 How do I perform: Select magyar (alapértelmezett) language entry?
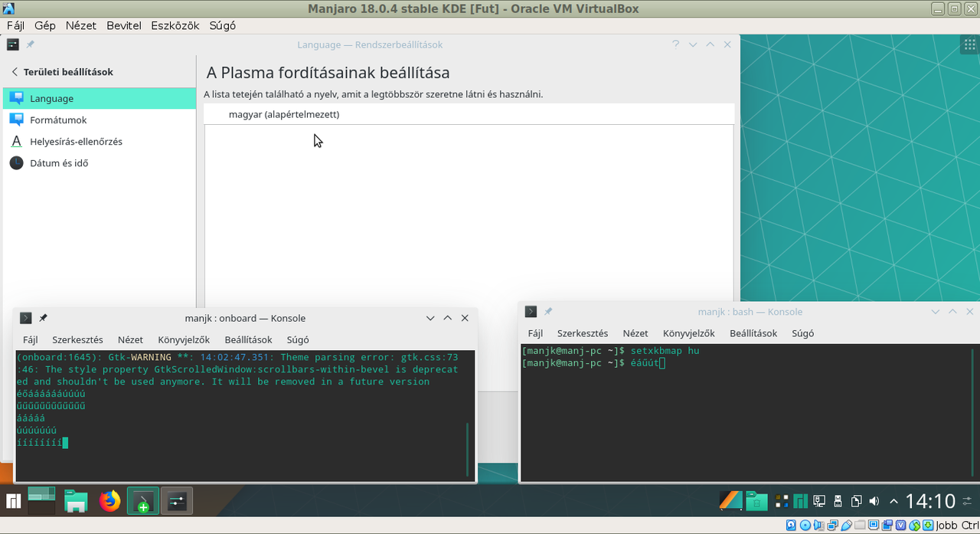pyautogui.click(x=469, y=114)
